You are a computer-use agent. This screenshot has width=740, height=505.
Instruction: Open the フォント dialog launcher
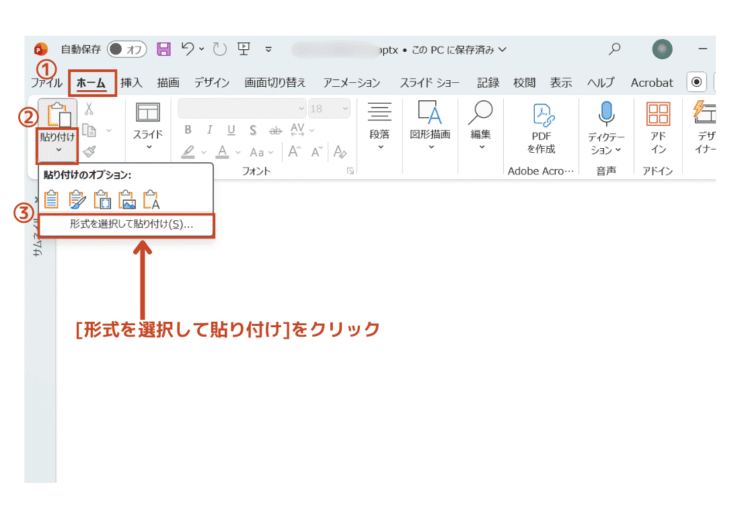click(x=350, y=171)
